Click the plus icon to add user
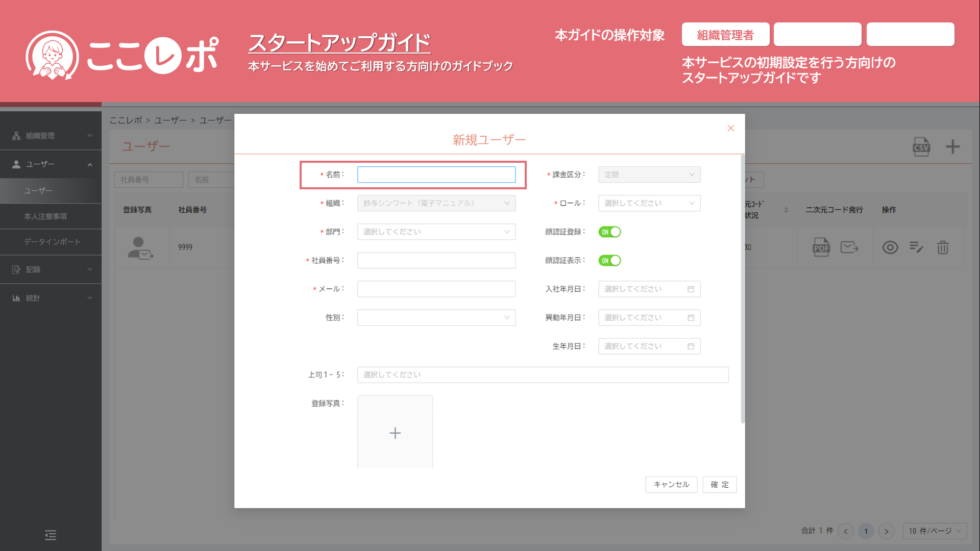The width and height of the screenshot is (980, 551). click(x=952, y=147)
